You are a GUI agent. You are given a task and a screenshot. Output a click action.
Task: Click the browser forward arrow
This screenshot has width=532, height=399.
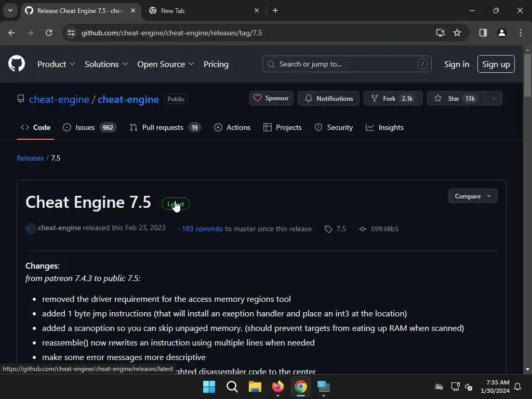point(30,33)
